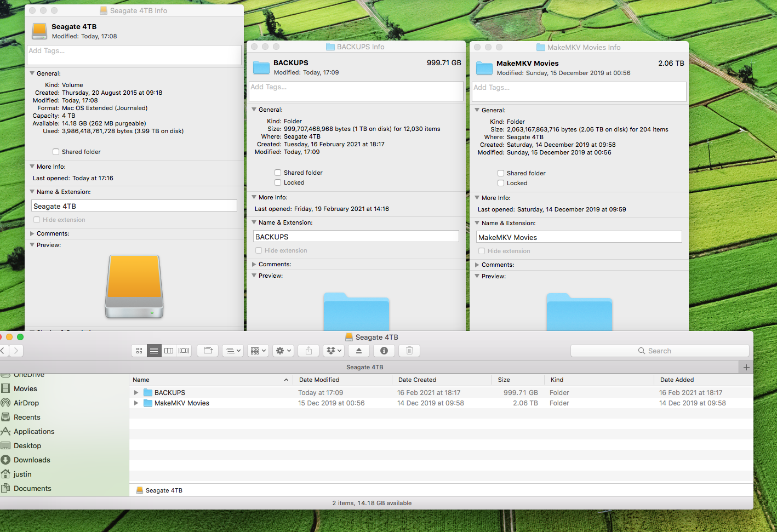Click the Share toolbar button

tap(308, 351)
